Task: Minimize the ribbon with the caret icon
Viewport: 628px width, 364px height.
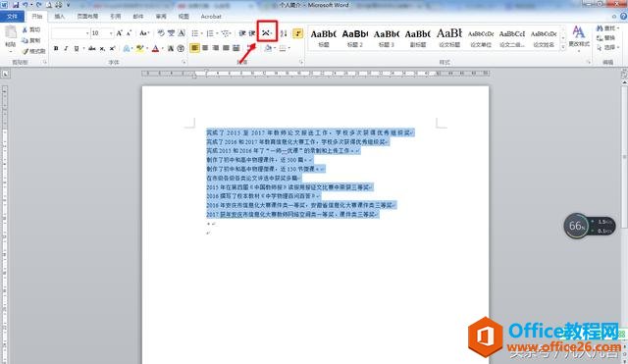Action: (614, 17)
